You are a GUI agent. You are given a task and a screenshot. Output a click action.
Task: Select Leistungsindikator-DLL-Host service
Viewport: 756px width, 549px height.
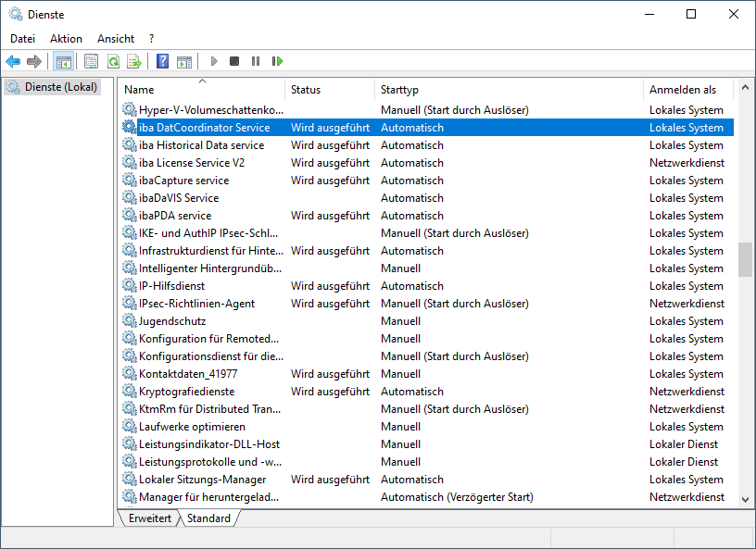pyautogui.click(x=427, y=444)
